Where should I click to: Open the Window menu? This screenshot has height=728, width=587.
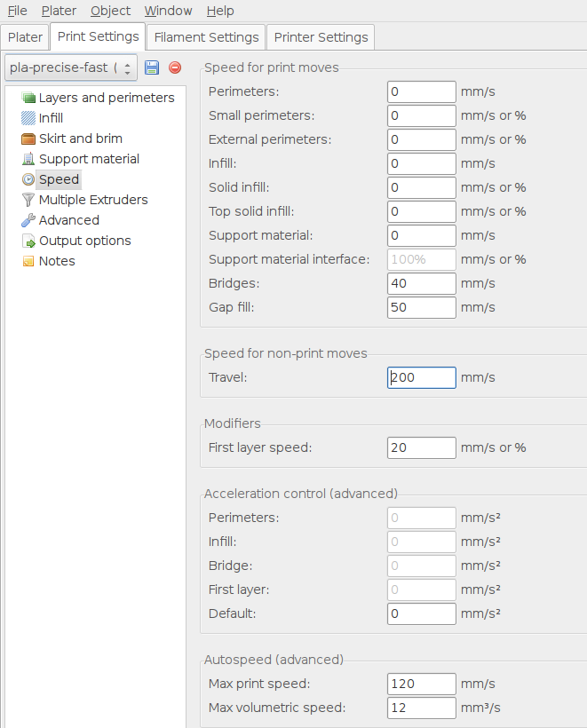(x=168, y=11)
